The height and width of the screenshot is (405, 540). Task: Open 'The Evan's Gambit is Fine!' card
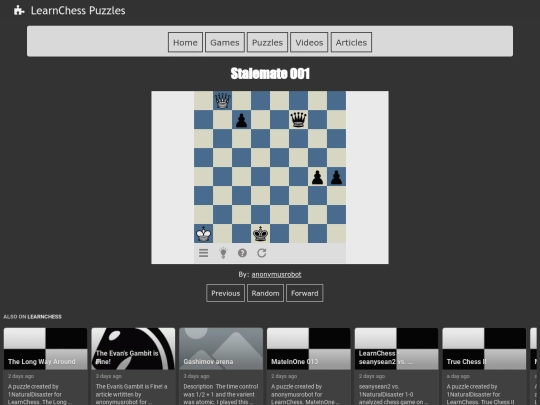point(133,366)
